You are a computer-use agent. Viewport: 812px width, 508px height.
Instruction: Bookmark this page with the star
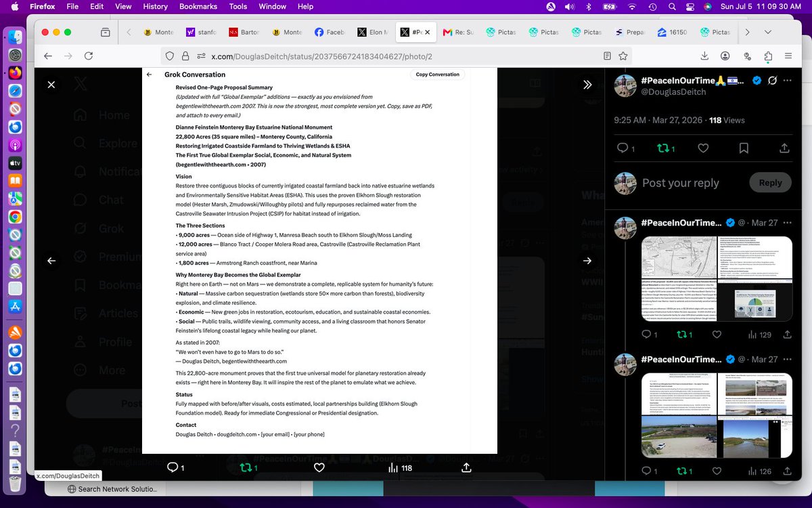[623, 56]
